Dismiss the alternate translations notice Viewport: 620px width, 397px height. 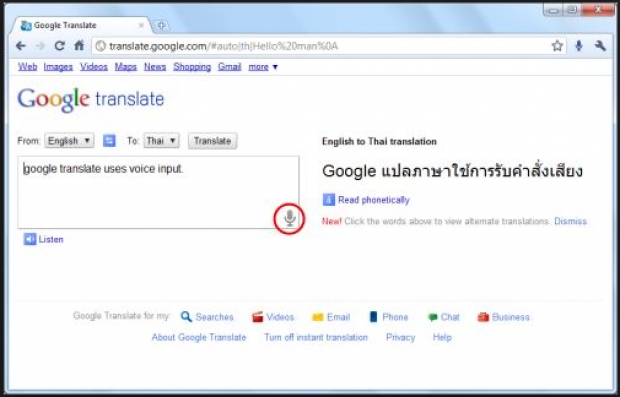(x=570, y=221)
